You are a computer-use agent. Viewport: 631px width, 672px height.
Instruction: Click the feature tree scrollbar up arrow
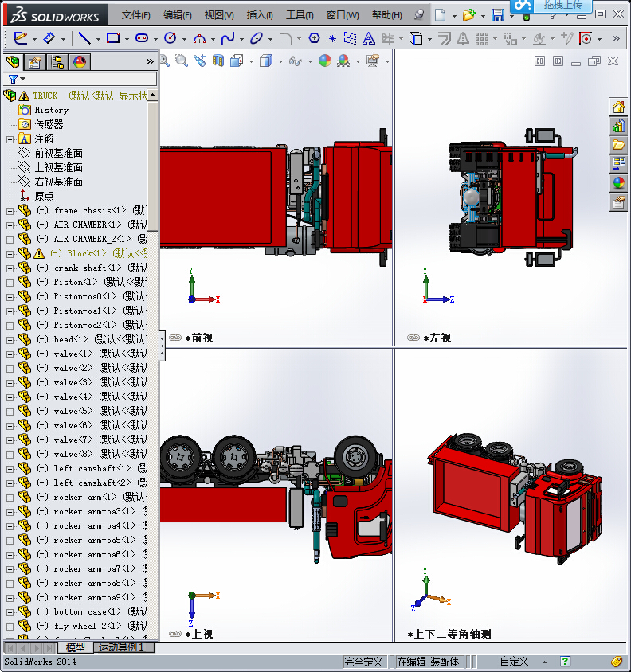click(152, 95)
